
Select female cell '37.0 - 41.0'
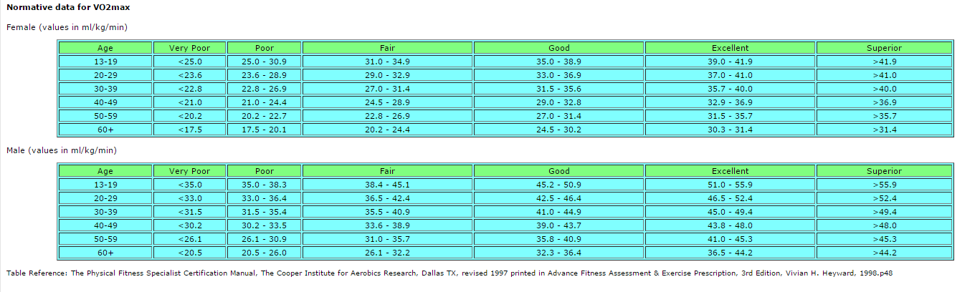pyautogui.click(x=730, y=75)
